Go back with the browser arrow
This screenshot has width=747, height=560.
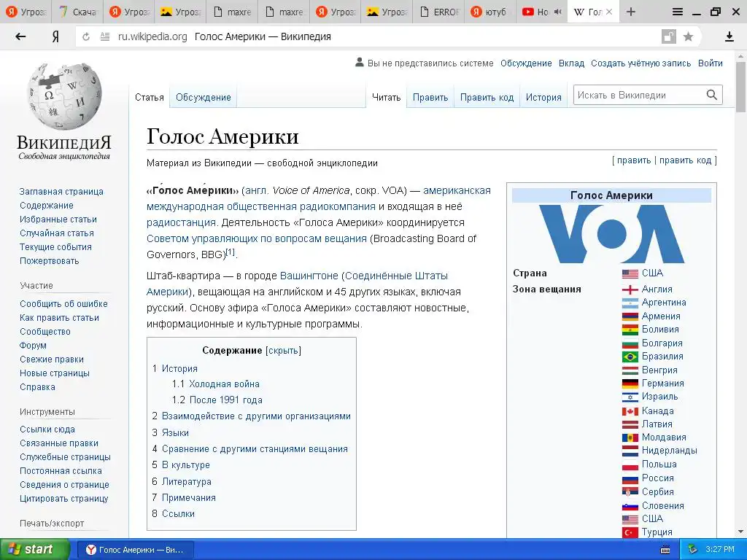(x=20, y=36)
